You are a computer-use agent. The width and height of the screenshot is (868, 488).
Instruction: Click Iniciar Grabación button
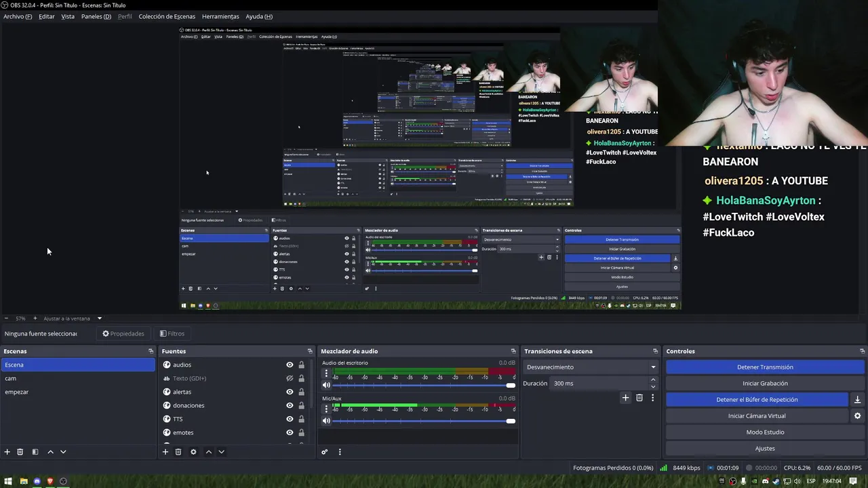point(765,384)
